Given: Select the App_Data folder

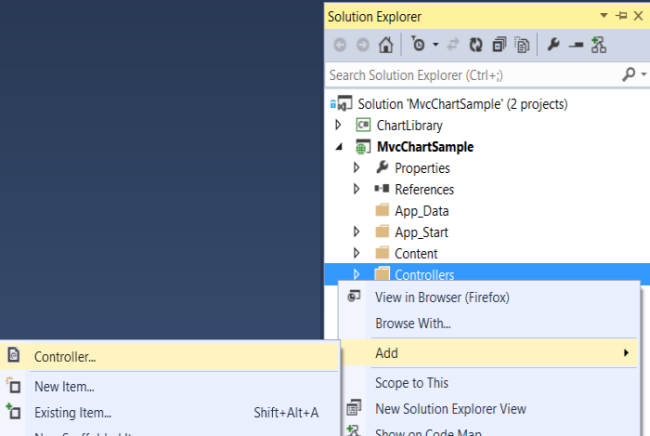Looking at the screenshot, I should click(x=422, y=211).
